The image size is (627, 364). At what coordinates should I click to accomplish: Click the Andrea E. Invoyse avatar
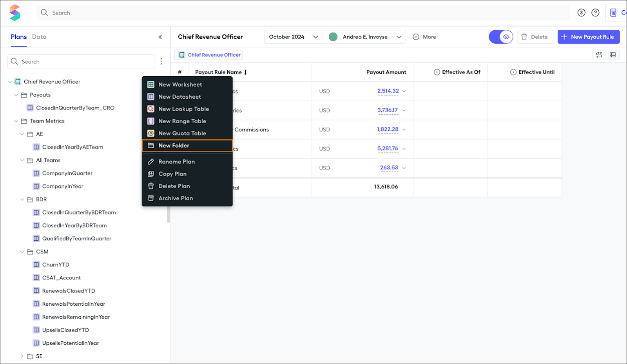pyautogui.click(x=333, y=37)
